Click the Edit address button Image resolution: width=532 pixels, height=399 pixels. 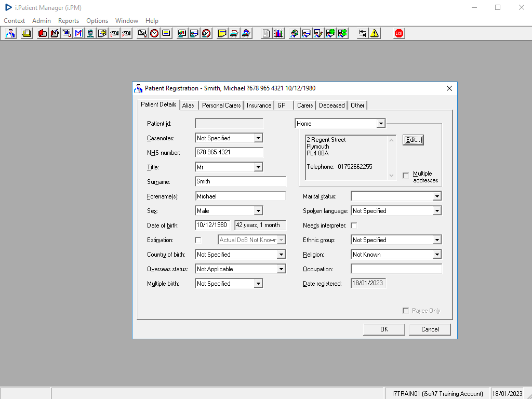click(x=413, y=140)
